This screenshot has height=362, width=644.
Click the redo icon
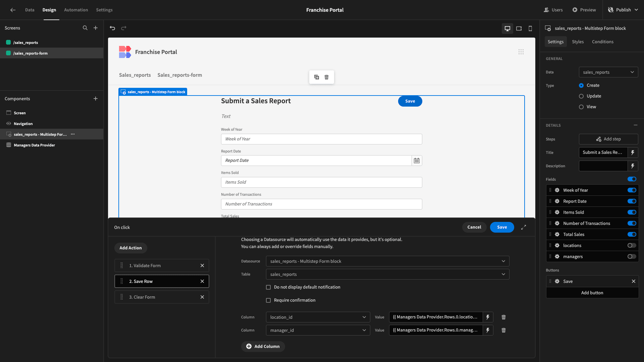124,28
